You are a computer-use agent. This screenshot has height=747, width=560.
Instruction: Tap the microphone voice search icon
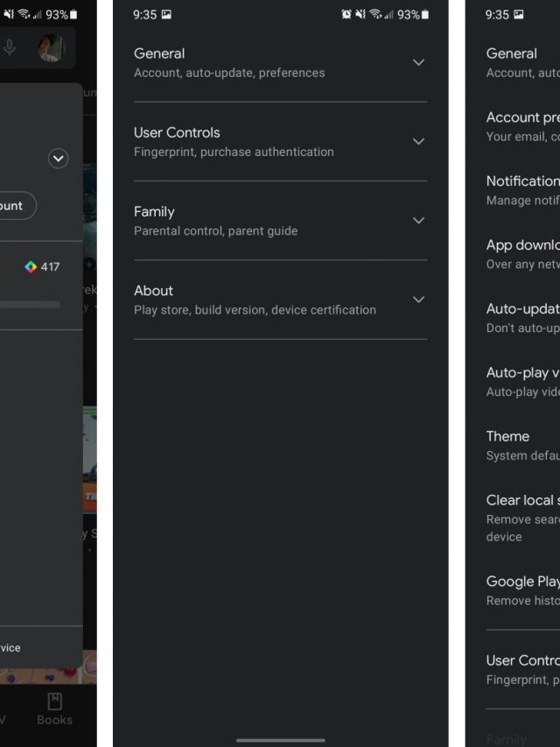coord(10,47)
